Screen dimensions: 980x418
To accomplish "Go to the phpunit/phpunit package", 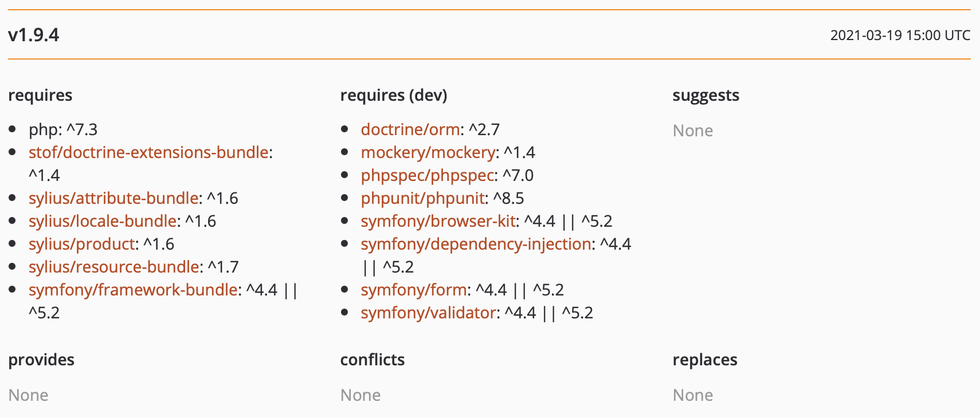I will (x=423, y=198).
